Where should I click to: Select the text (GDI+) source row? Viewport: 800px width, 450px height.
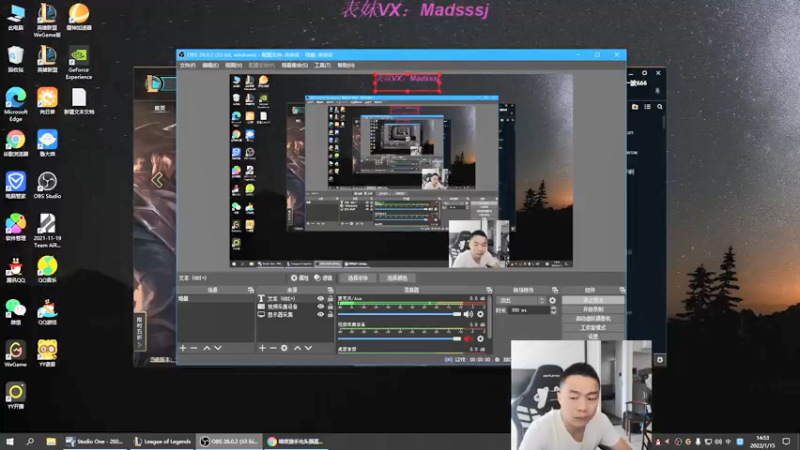pyautogui.click(x=295, y=298)
